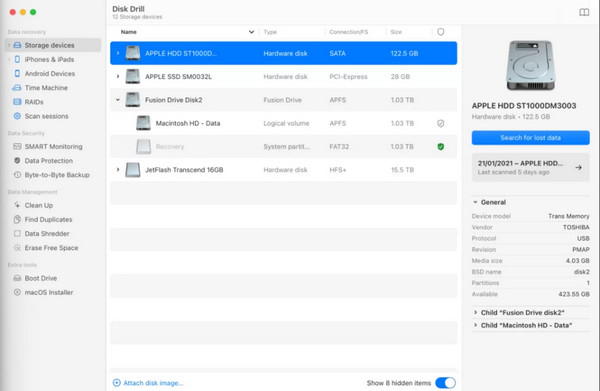
Task: Expand APPLE HDD ST1000D row
Action: click(118, 53)
